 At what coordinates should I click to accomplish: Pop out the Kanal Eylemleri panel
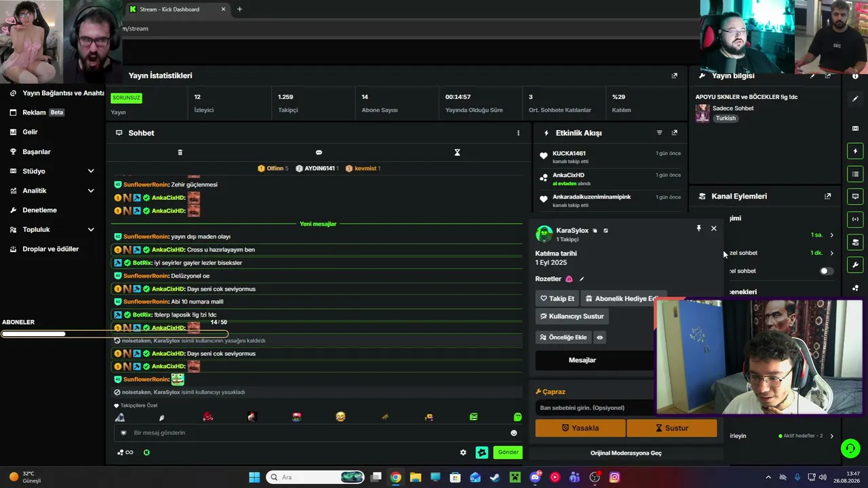point(827,196)
